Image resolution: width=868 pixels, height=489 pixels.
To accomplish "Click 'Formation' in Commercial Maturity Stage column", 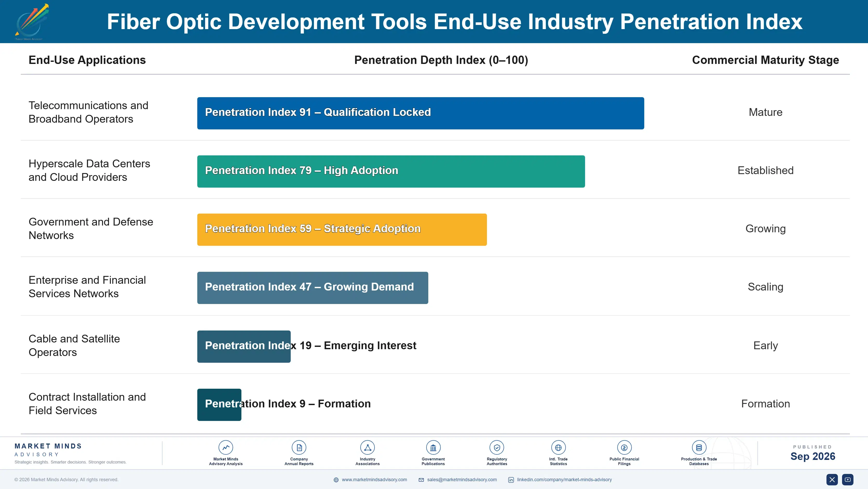I will (765, 404).
